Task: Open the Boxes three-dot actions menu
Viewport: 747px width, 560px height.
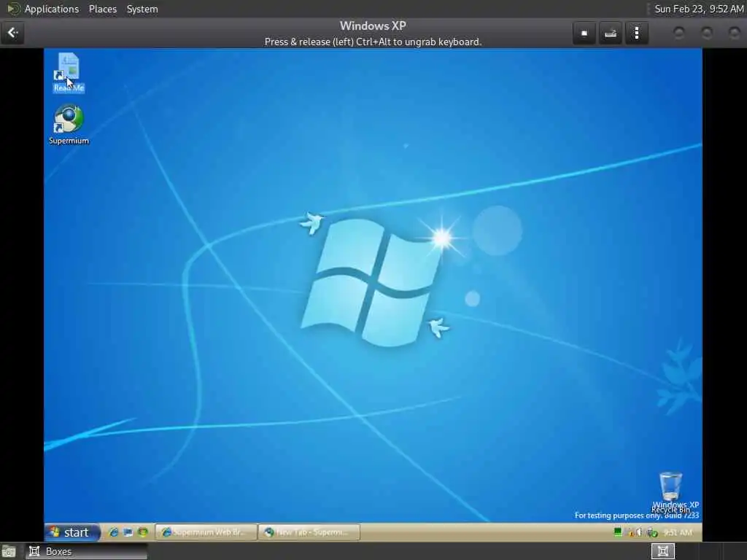Action: click(636, 33)
